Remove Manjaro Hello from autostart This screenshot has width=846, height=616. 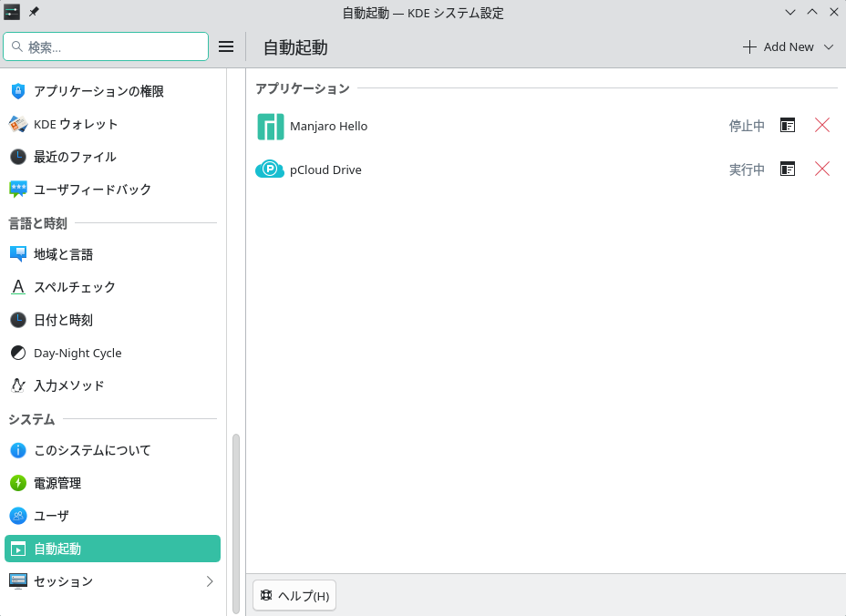point(822,126)
